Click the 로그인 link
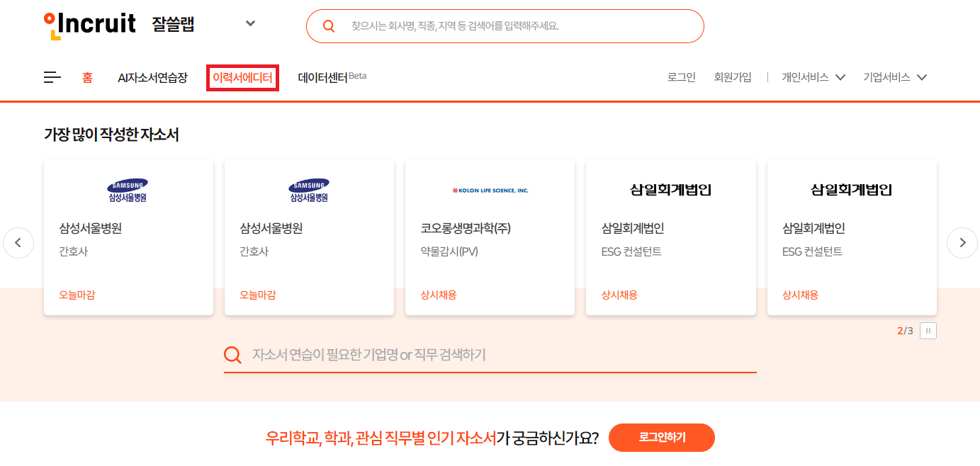This screenshot has height=466, width=980. tap(681, 76)
